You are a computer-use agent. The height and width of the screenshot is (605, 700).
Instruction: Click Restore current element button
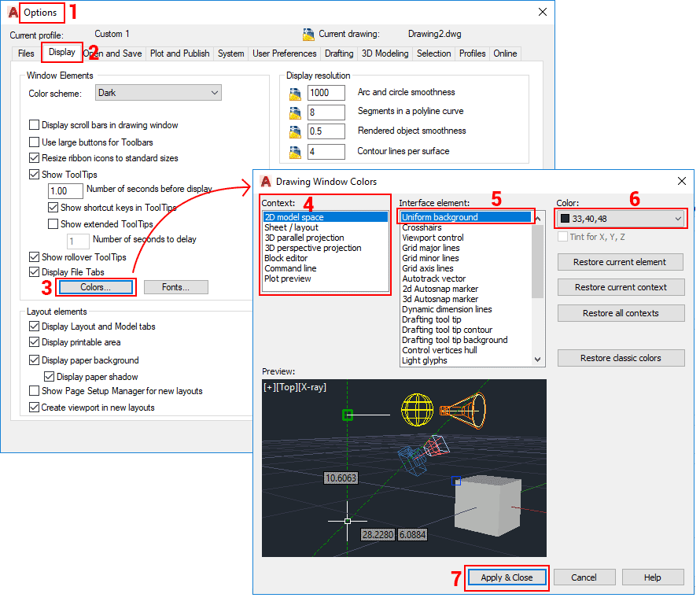point(620,262)
